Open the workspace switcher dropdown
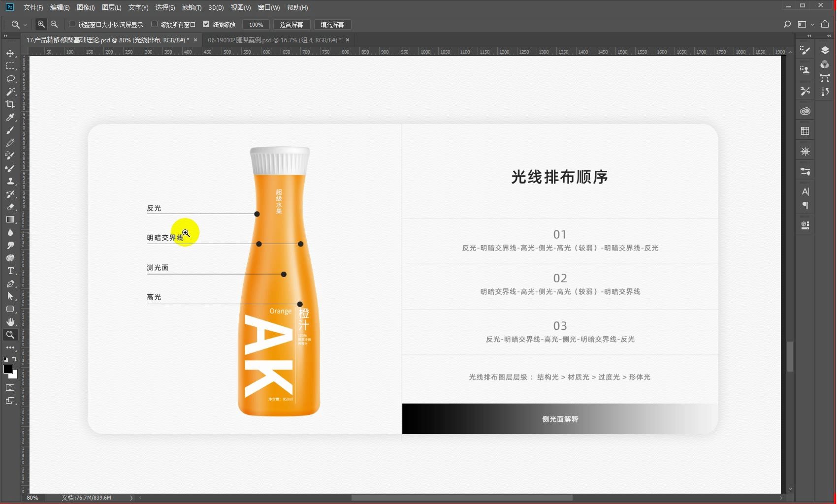 coord(804,24)
